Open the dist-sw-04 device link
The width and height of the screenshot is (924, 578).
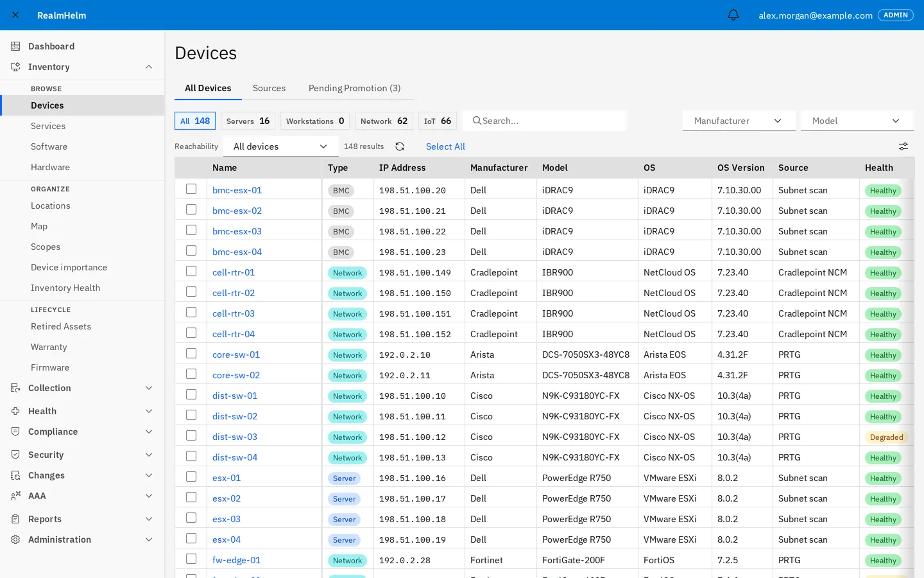tap(235, 457)
